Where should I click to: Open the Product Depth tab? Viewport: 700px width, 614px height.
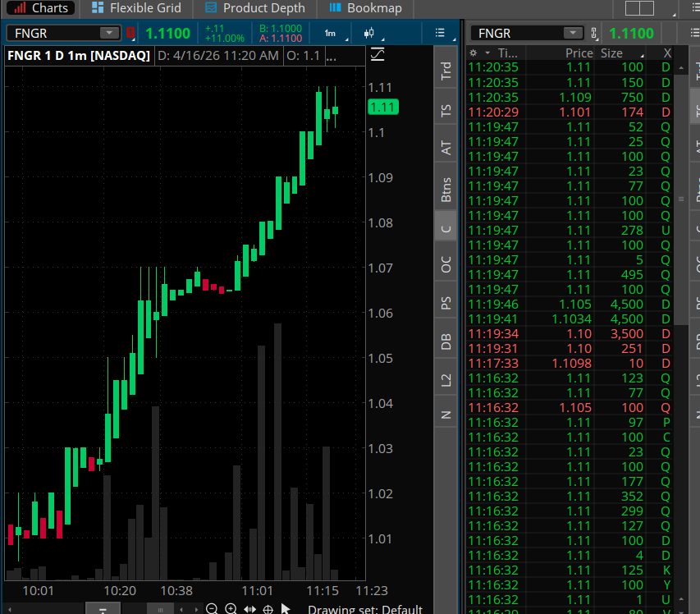click(x=255, y=8)
